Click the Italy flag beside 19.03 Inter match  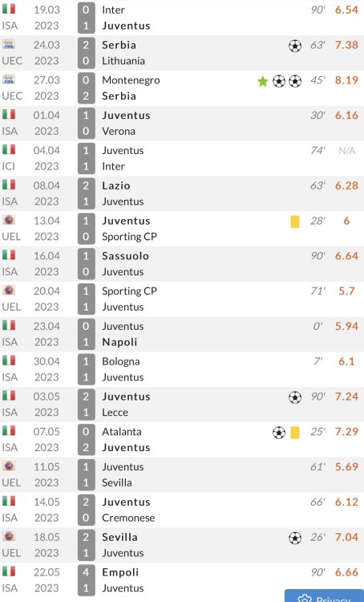pos(9,9)
